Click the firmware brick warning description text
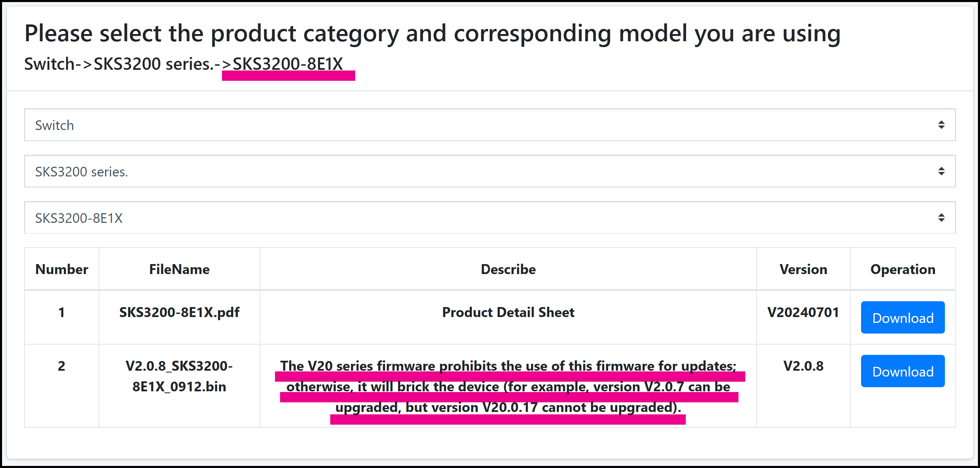 click(508, 387)
